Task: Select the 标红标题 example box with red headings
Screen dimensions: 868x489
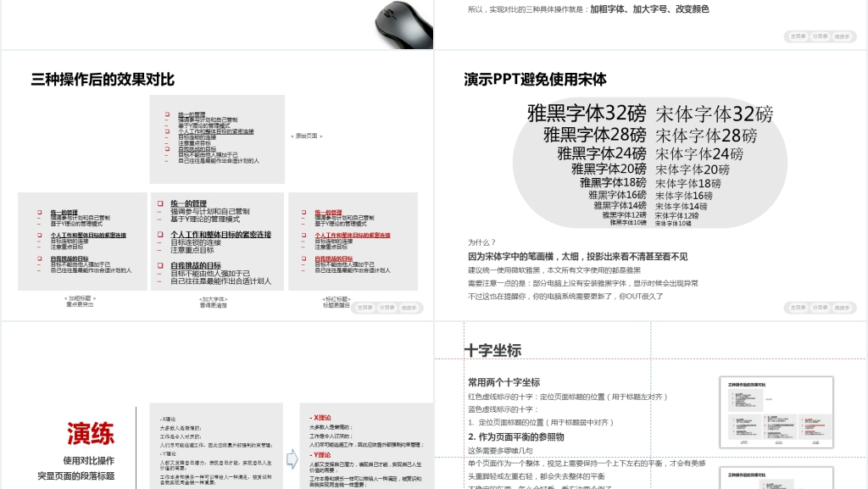Action: [353, 242]
